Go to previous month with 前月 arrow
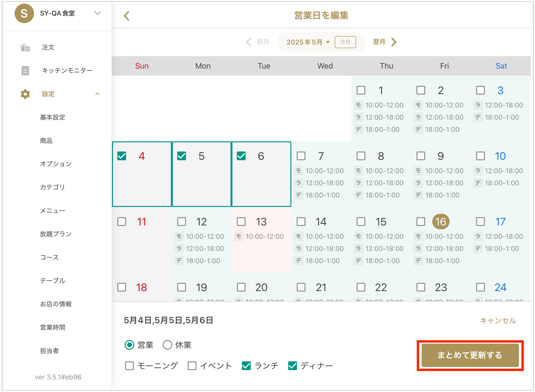The image size is (535, 392). click(x=249, y=42)
